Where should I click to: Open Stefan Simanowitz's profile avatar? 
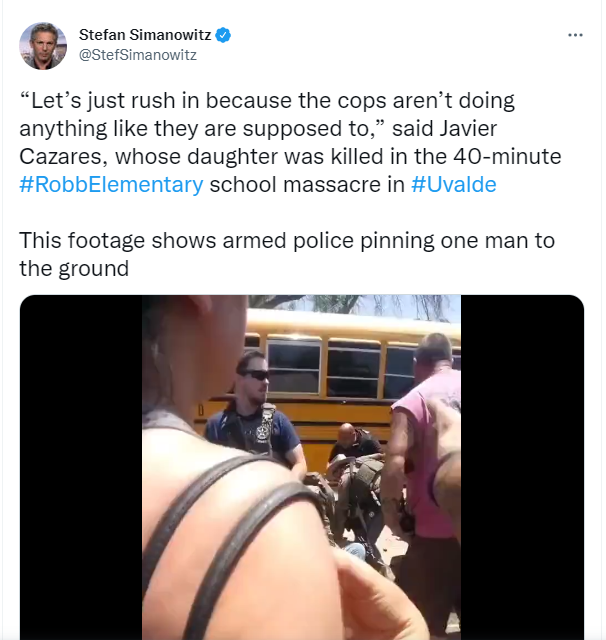[43, 46]
